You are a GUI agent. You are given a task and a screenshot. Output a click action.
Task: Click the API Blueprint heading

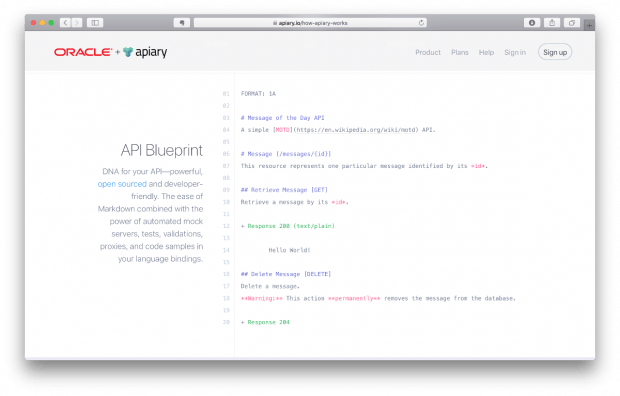pyautogui.click(x=162, y=150)
